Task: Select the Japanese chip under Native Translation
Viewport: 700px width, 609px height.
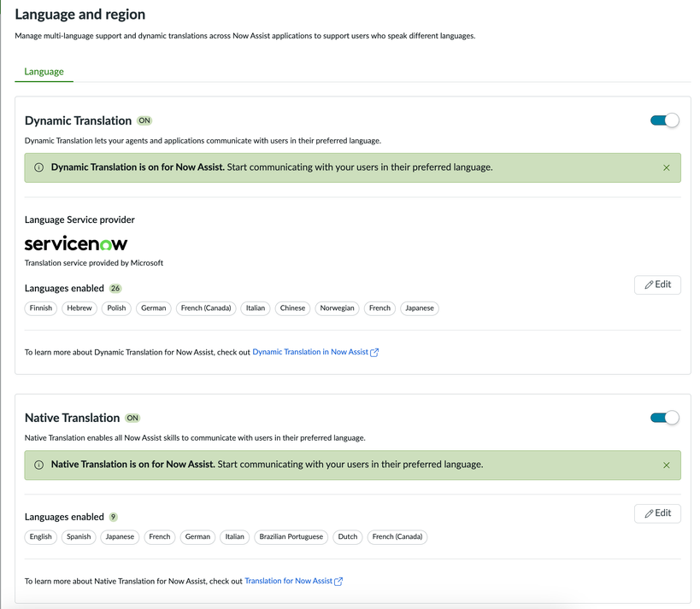Action: pos(120,536)
